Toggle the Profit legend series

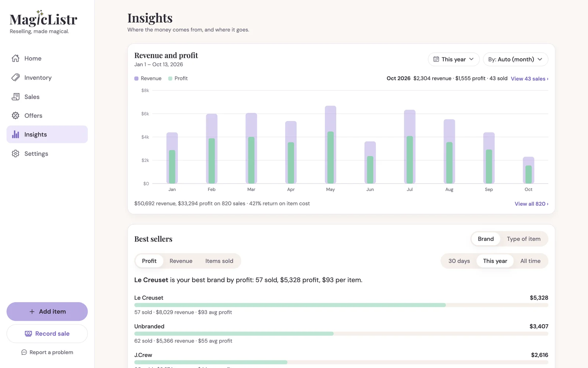pyautogui.click(x=178, y=78)
